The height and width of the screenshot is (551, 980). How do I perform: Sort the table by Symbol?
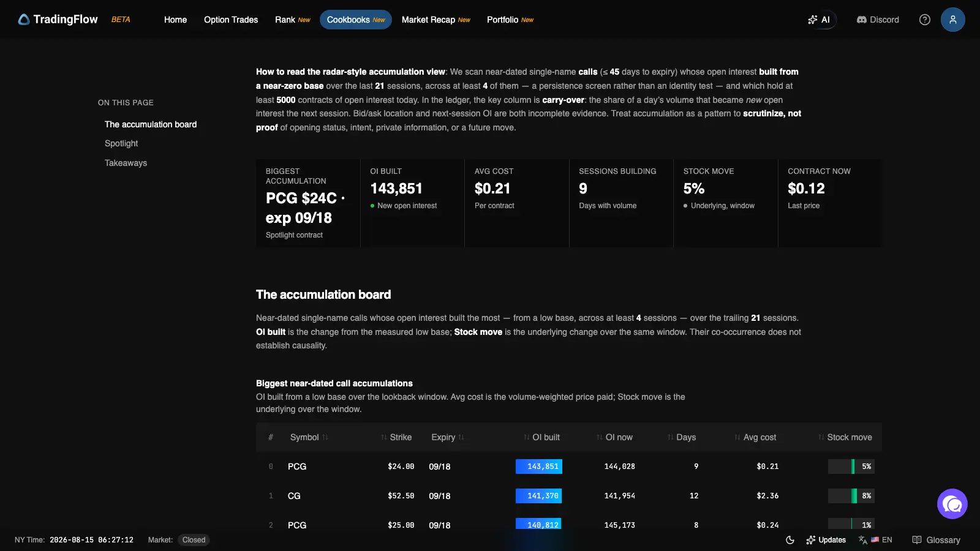tap(309, 437)
